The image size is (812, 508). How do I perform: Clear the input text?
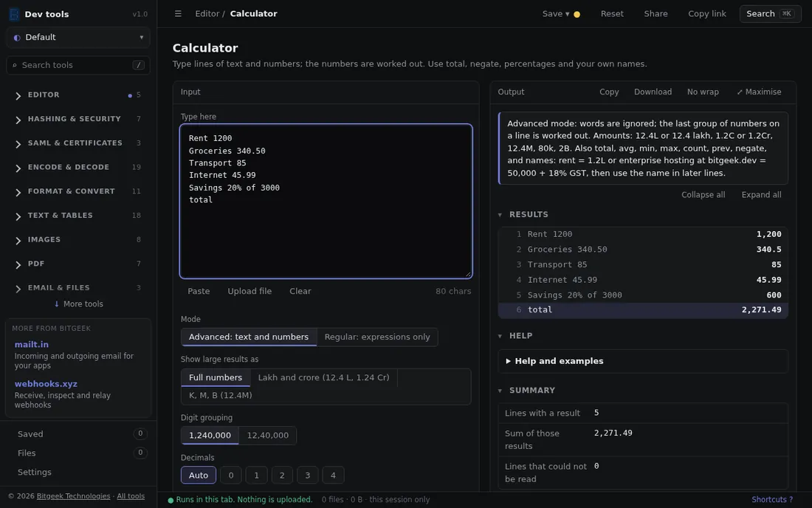[x=300, y=292]
